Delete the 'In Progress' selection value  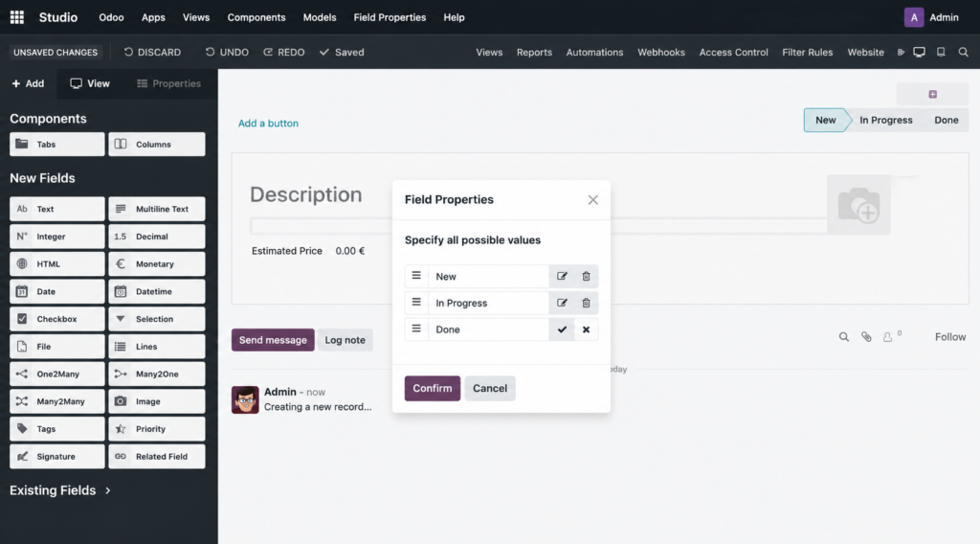(x=587, y=303)
